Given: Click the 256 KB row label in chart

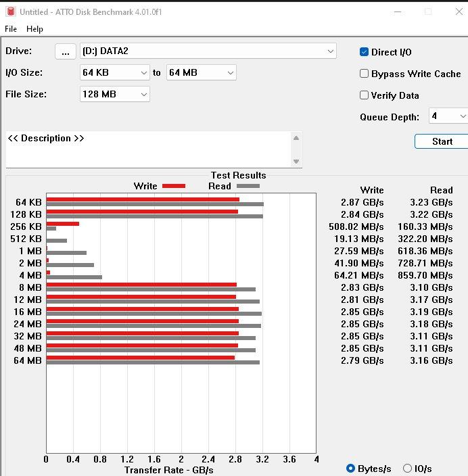Looking at the screenshot, I should [x=26, y=227].
